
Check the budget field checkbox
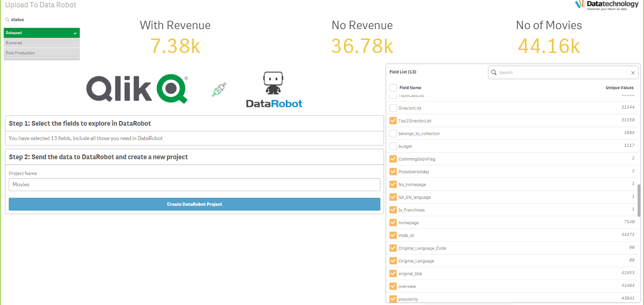393,146
